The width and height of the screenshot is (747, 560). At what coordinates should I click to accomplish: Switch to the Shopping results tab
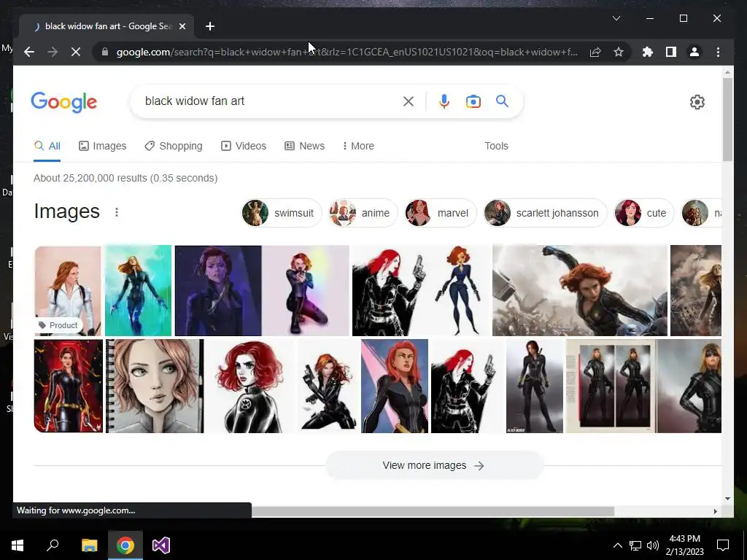[174, 146]
